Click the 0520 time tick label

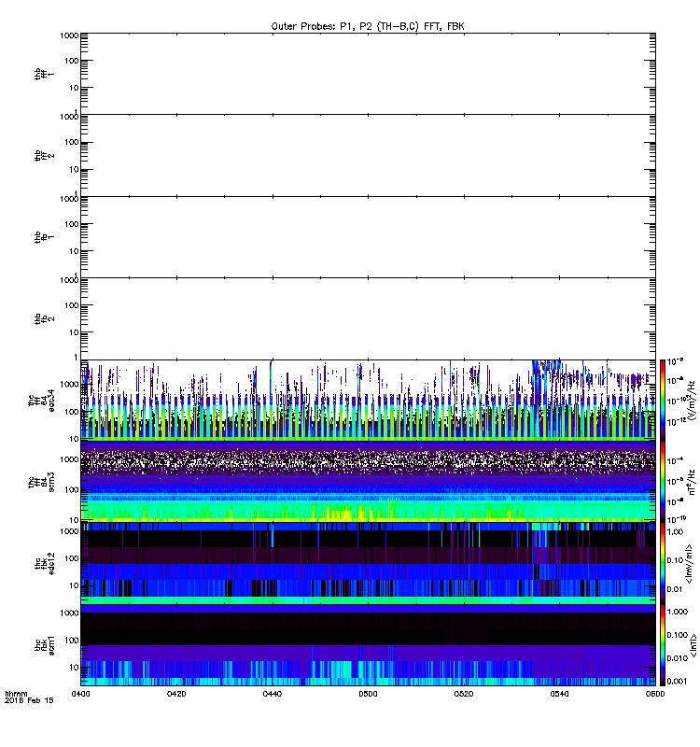click(x=464, y=694)
